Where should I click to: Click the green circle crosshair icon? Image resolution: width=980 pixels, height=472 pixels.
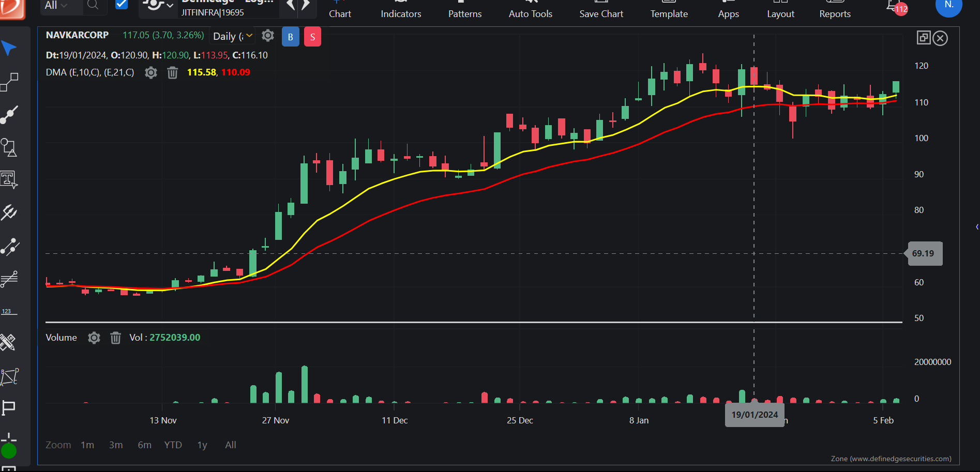coord(9,450)
